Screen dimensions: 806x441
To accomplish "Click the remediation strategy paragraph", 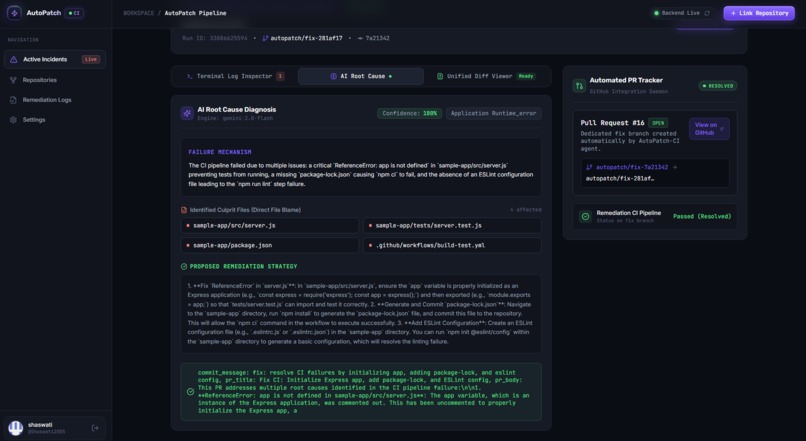I will point(360,314).
